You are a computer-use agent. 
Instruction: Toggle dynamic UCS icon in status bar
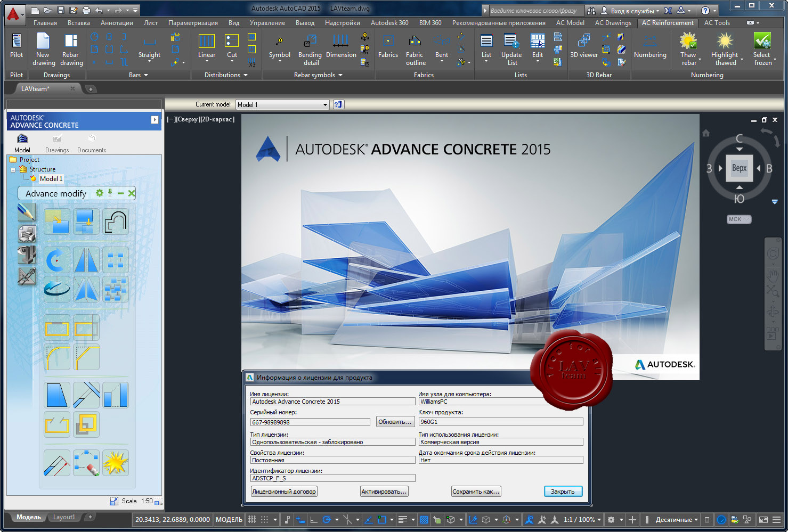pos(473,519)
